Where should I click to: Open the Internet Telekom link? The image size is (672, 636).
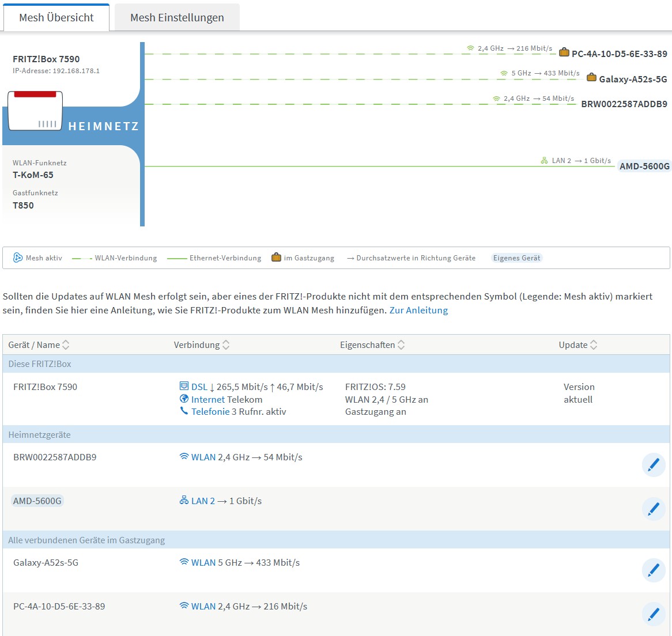pos(208,399)
